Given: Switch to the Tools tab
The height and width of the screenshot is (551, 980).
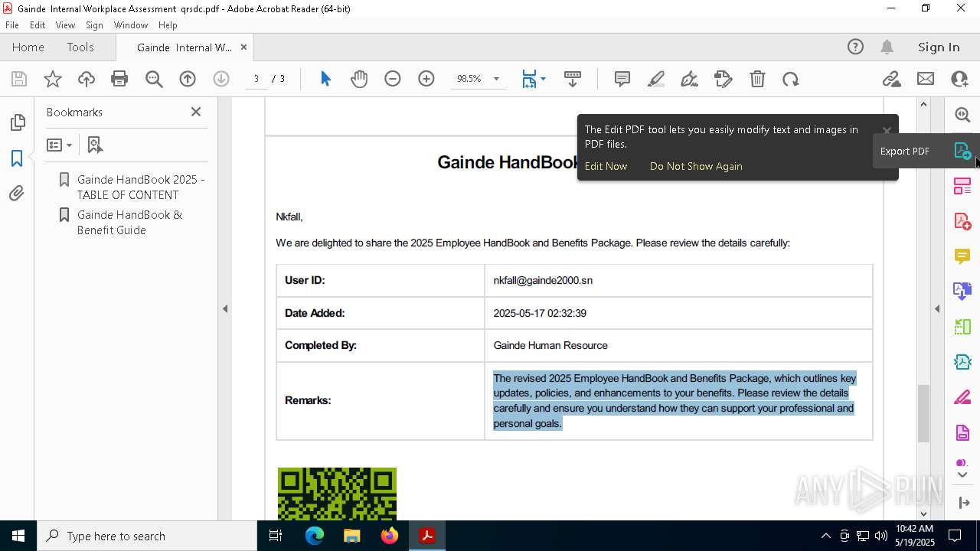Looking at the screenshot, I should point(80,47).
